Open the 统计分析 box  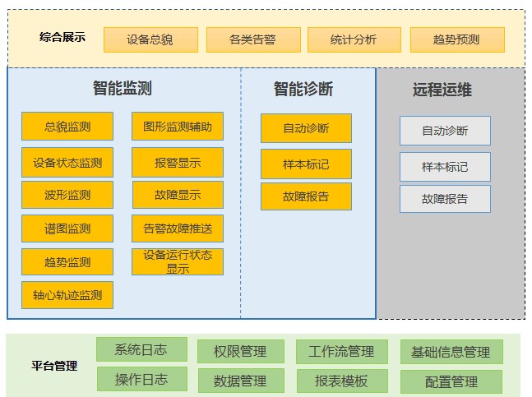tap(354, 39)
